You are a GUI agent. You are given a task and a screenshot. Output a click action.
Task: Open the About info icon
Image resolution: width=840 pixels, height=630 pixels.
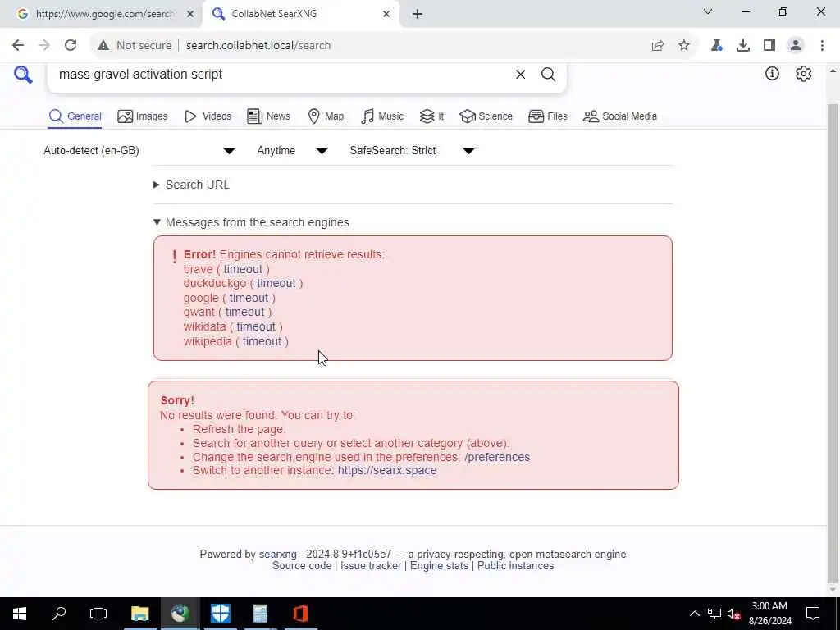tap(772, 73)
